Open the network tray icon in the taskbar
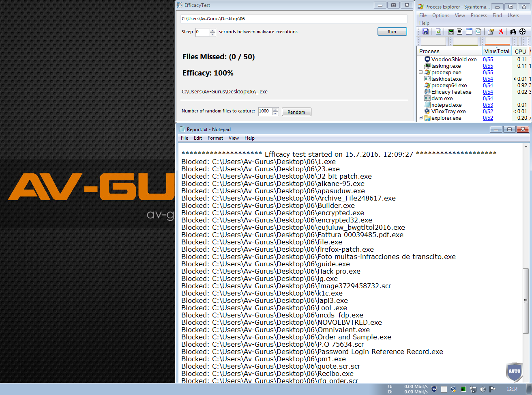Viewport: 532px width, 395px height. coord(473,389)
